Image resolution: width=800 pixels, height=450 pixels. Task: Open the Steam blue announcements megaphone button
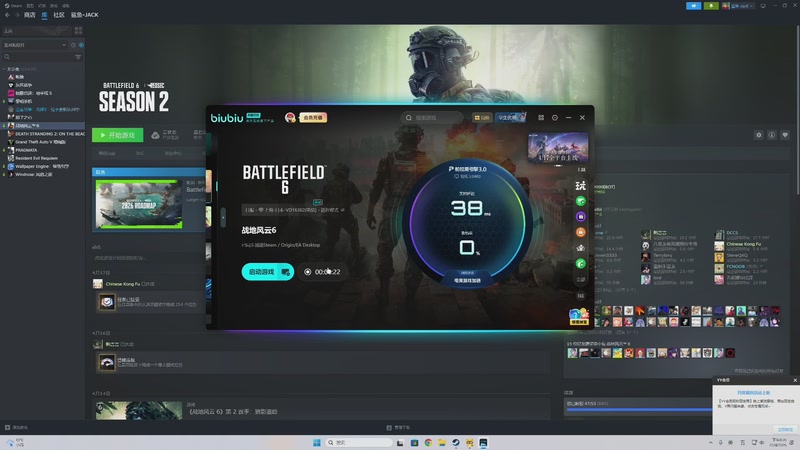(x=693, y=6)
